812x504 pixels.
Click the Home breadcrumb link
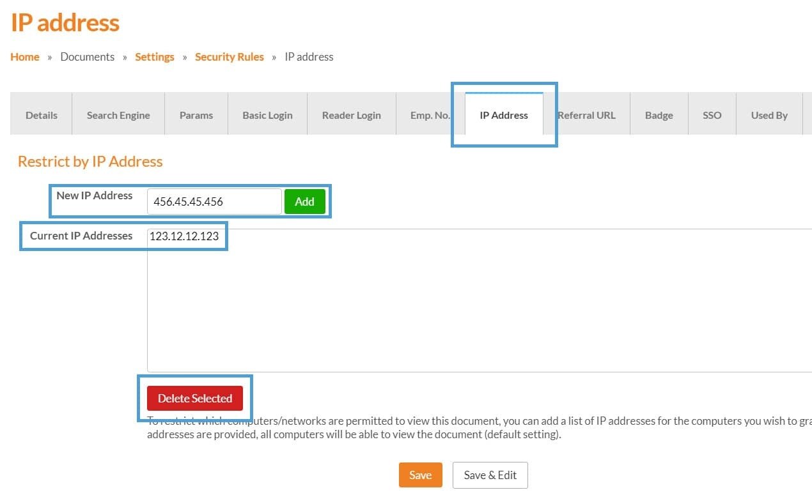click(25, 57)
